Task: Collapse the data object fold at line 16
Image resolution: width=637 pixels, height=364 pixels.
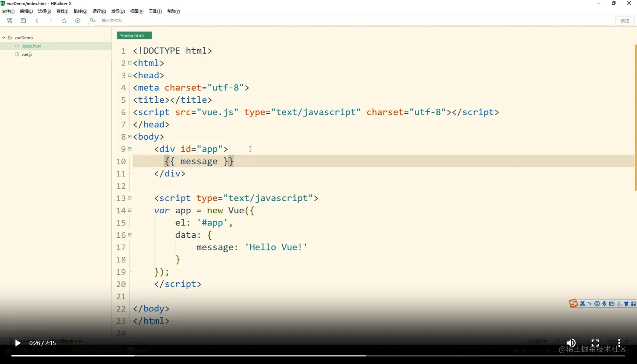Action: 130,235
